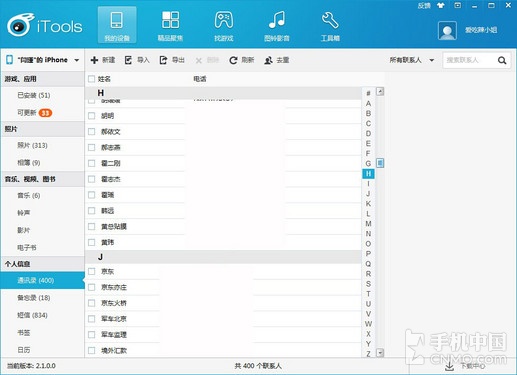Screen dimensions: 517x375
Task: Select 通讯录 (400) contacts item
Action: (43, 280)
